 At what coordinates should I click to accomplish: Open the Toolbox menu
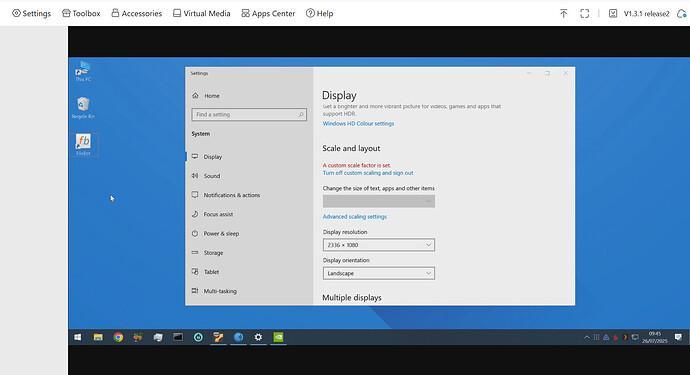click(x=81, y=14)
